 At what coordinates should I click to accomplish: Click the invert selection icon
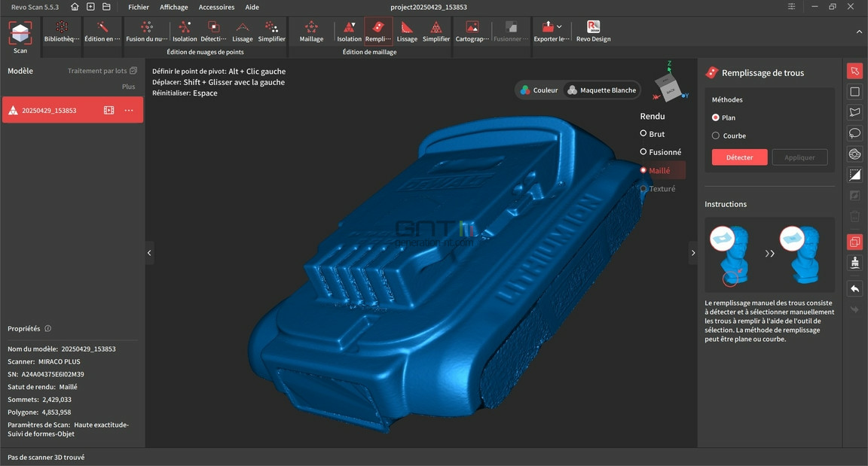(x=854, y=175)
